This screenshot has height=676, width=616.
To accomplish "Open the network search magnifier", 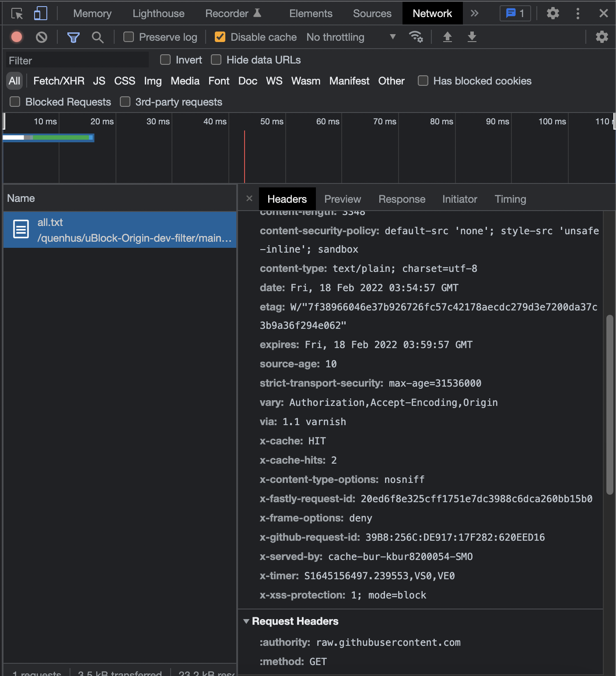I will pos(98,37).
